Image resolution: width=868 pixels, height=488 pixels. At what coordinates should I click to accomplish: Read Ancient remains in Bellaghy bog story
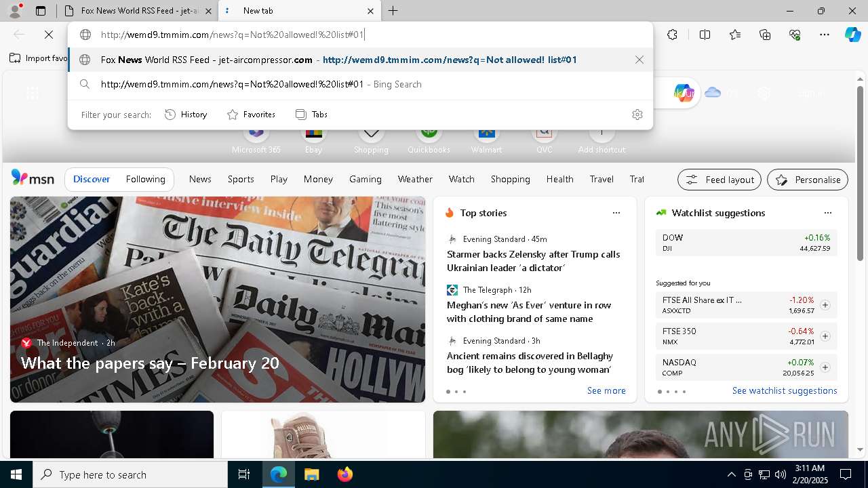(530, 363)
